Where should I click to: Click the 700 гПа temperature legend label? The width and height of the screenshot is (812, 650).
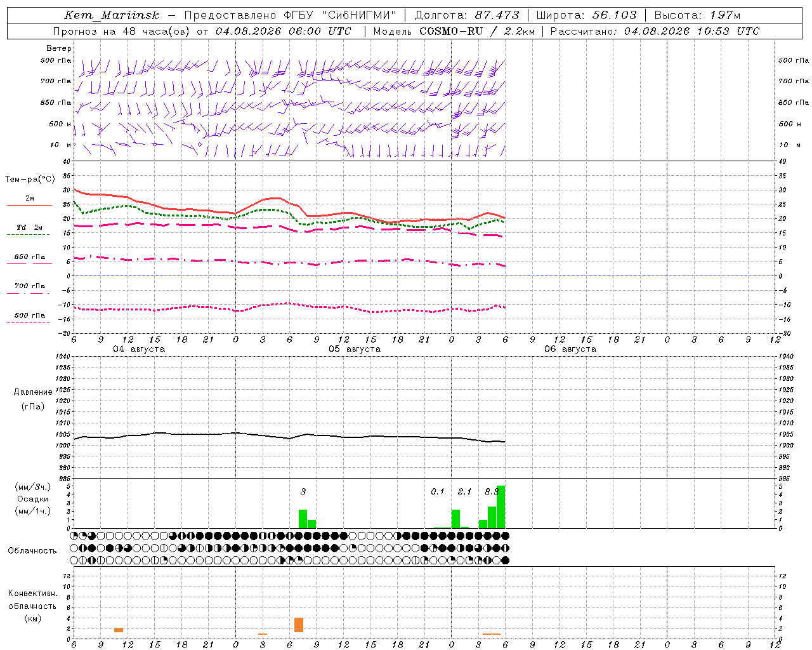[30, 286]
